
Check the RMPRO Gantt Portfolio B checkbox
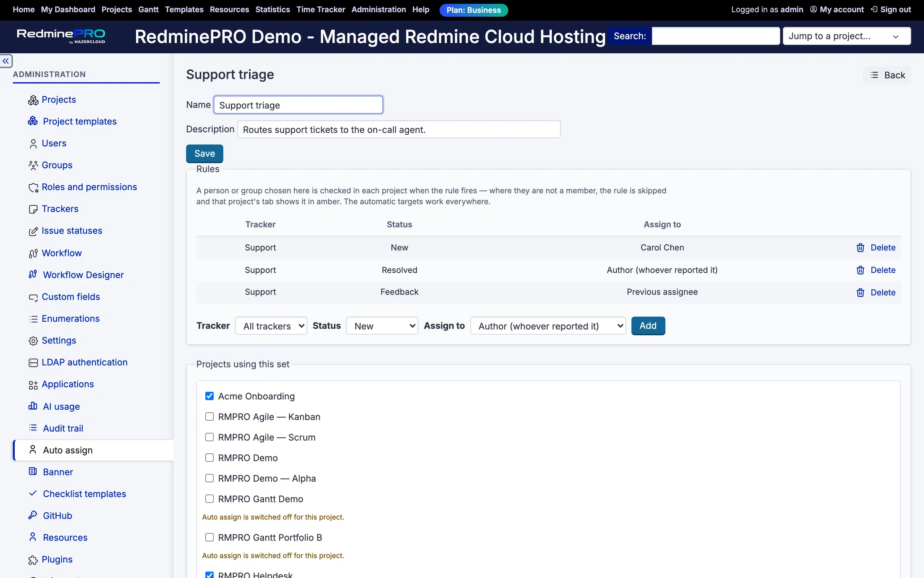(x=209, y=537)
